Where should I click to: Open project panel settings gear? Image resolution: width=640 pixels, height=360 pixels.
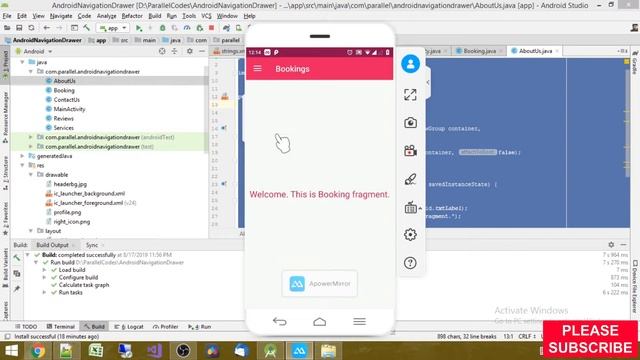click(190, 51)
